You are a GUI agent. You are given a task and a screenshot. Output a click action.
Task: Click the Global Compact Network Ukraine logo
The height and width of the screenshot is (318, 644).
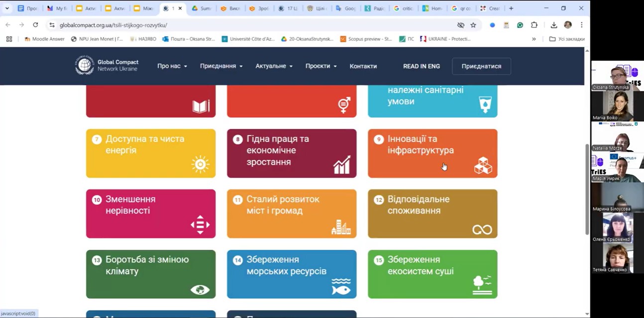coord(107,66)
